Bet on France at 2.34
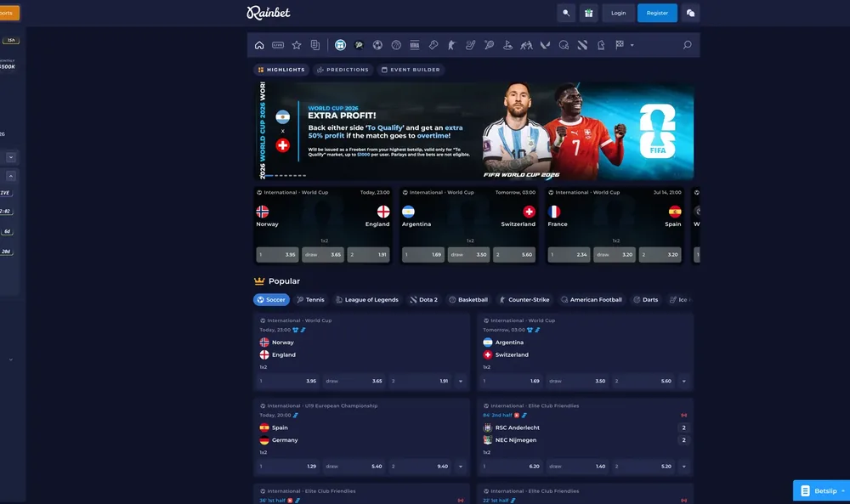The image size is (850, 504). tap(569, 255)
